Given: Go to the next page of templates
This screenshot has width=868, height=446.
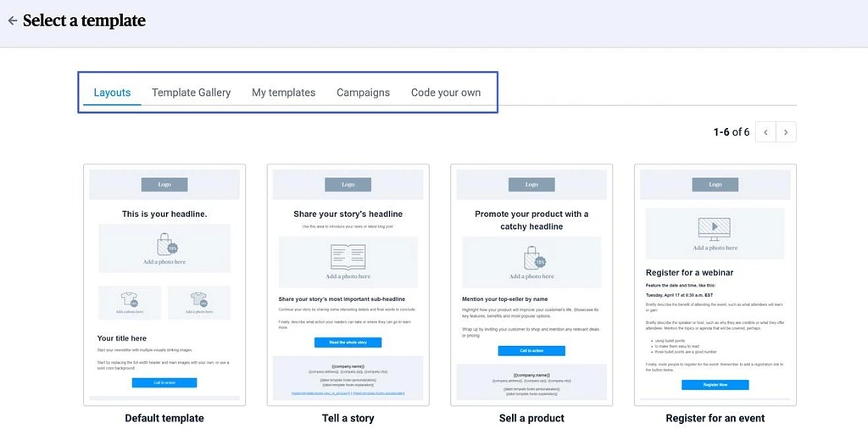Looking at the screenshot, I should point(786,132).
